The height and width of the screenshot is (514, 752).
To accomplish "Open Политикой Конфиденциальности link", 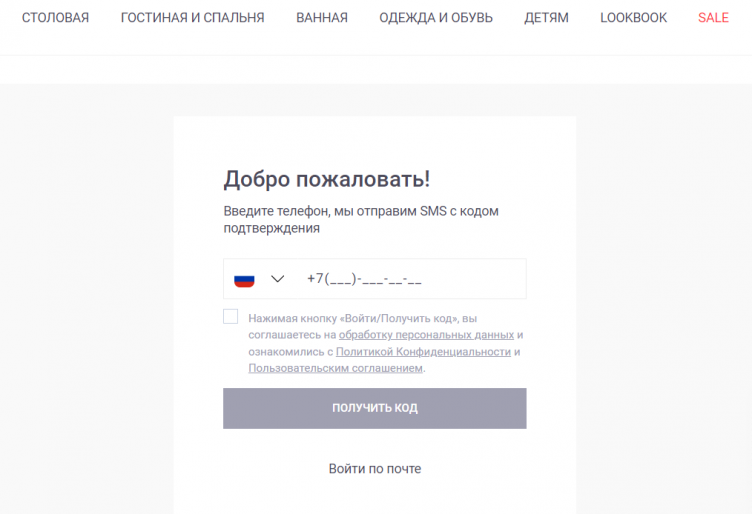I will click(423, 351).
